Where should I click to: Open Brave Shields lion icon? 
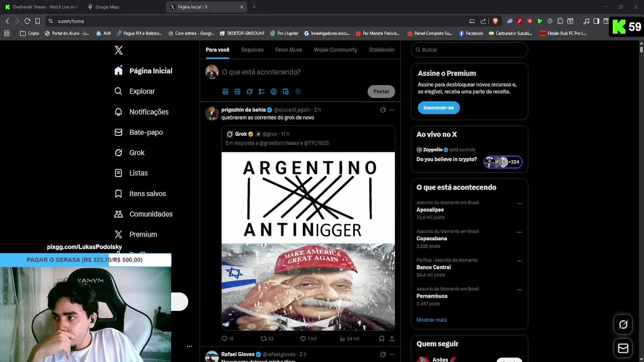tap(495, 21)
